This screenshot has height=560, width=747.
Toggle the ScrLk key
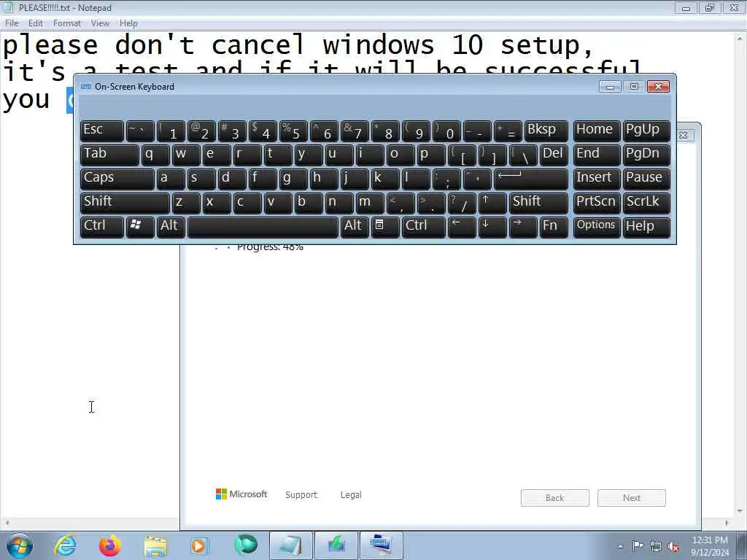click(x=646, y=203)
